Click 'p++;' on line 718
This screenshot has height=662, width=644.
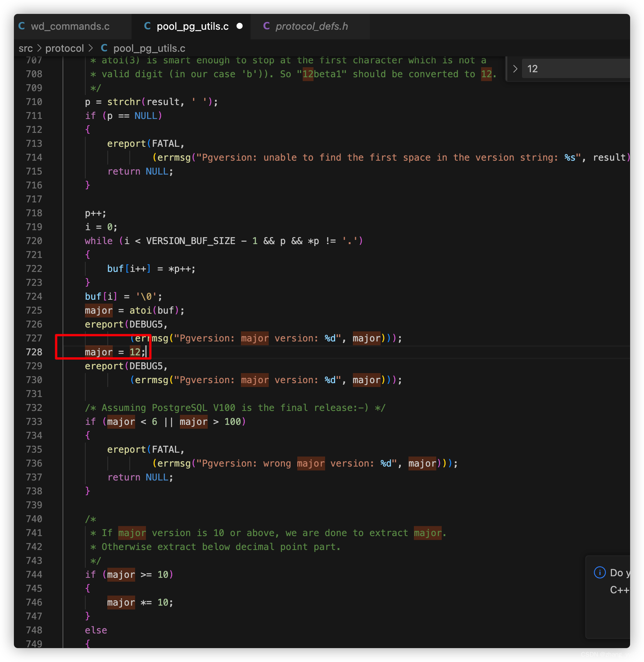[95, 213]
